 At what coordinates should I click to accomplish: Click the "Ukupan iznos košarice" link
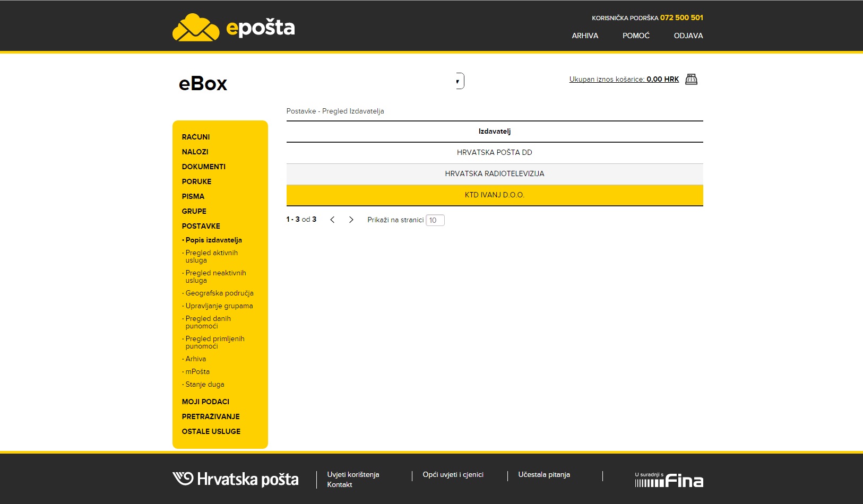(x=607, y=79)
